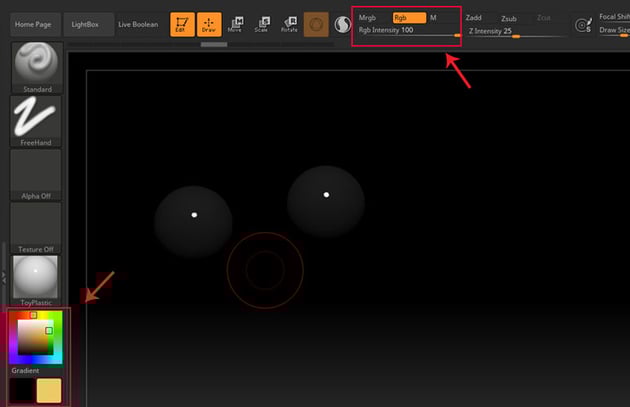Enable Mrgb paint mode
Viewport: 630px width, 407px height.
click(367, 18)
